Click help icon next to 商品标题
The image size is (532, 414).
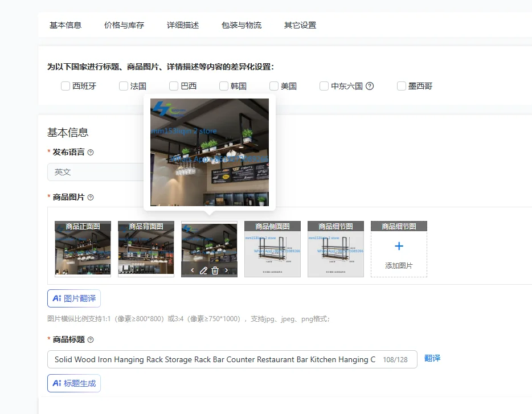coord(91,339)
